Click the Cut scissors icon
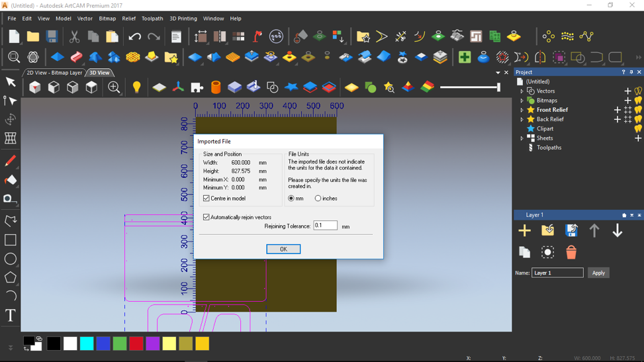 [x=74, y=36]
